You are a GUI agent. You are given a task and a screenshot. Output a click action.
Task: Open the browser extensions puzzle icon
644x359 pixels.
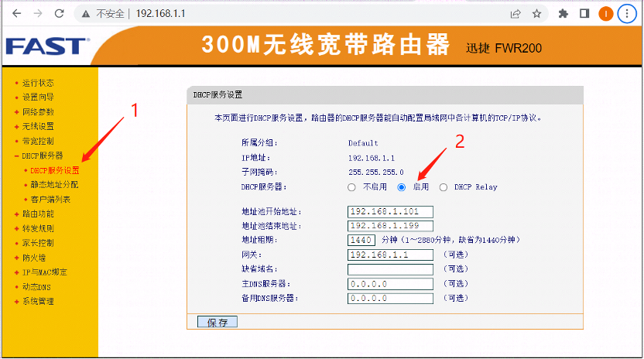click(x=563, y=14)
